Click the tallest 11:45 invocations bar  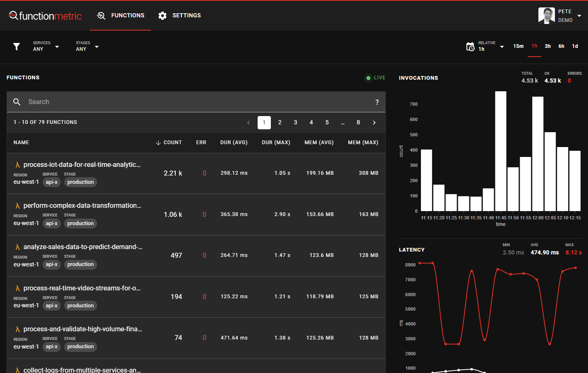(x=501, y=151)
